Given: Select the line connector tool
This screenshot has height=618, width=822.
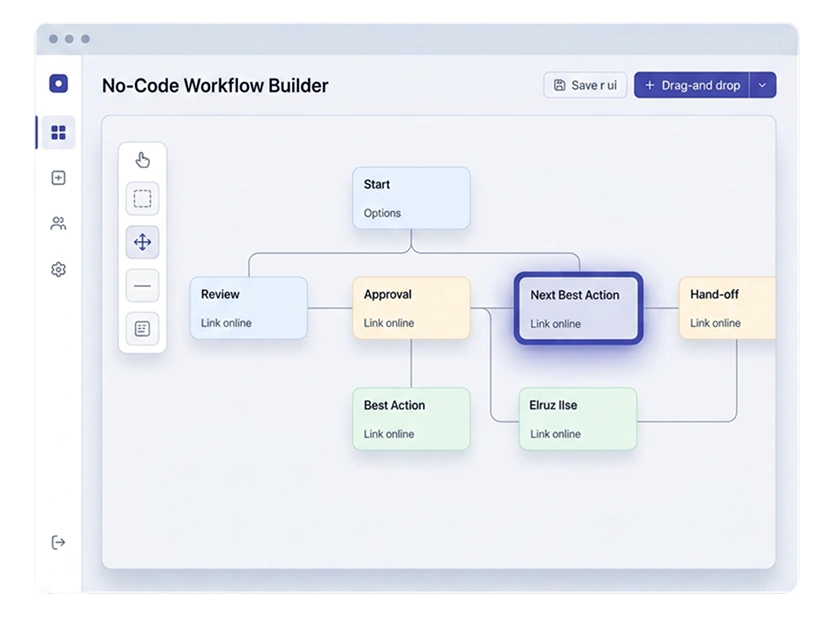Looking at the screenshot, I should pyautogui.click(x=142, y=286).
